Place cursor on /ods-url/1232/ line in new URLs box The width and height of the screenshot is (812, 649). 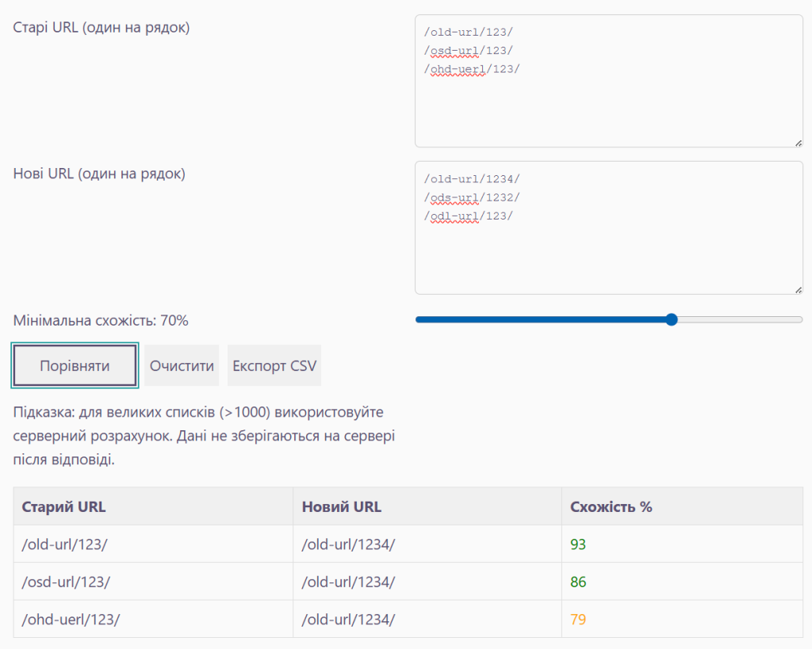(472, 197)
